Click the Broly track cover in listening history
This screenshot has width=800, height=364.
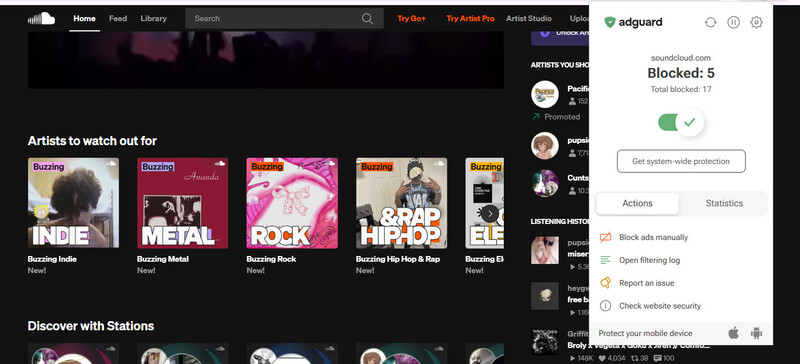point(545,342)
